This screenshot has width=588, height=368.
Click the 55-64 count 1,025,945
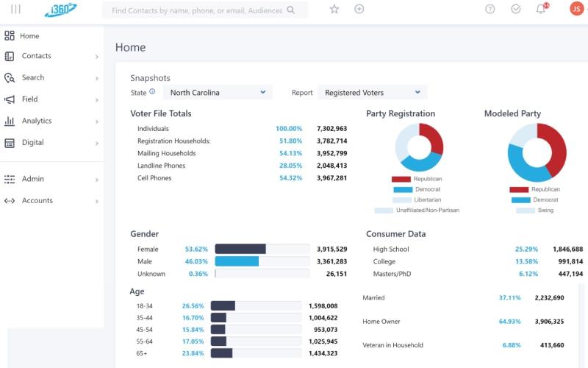coord(323,342)
